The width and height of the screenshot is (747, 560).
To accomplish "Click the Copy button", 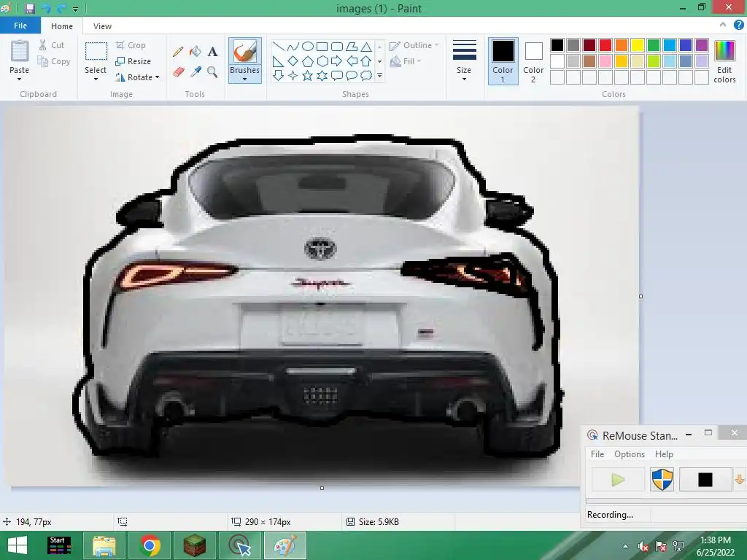I will point(54,61).
